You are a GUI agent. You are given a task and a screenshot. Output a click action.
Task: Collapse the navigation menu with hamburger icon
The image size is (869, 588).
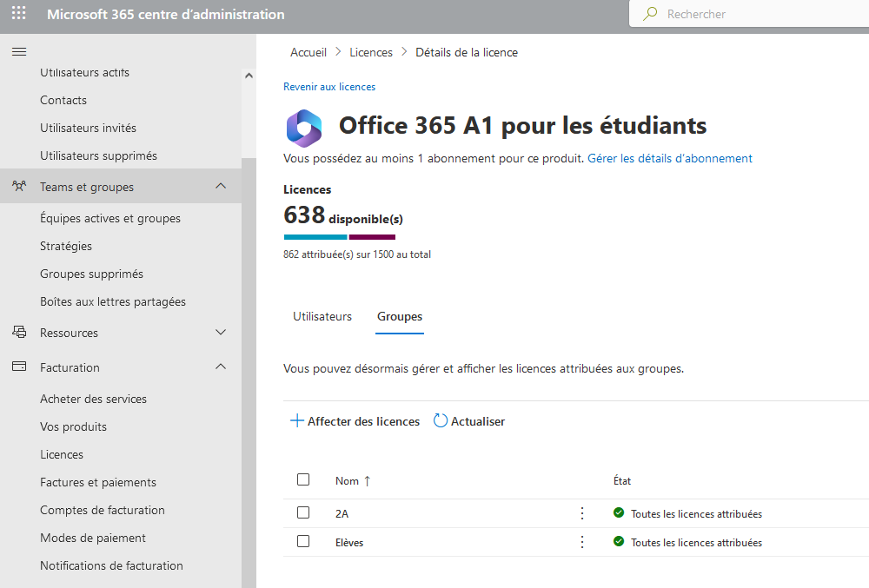[19, 52]
